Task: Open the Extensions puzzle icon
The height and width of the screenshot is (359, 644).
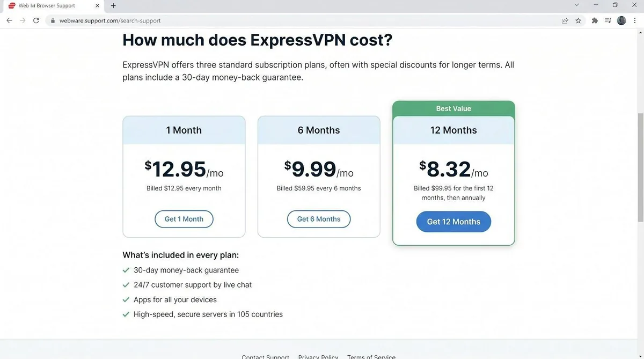Action: (595, 20)
